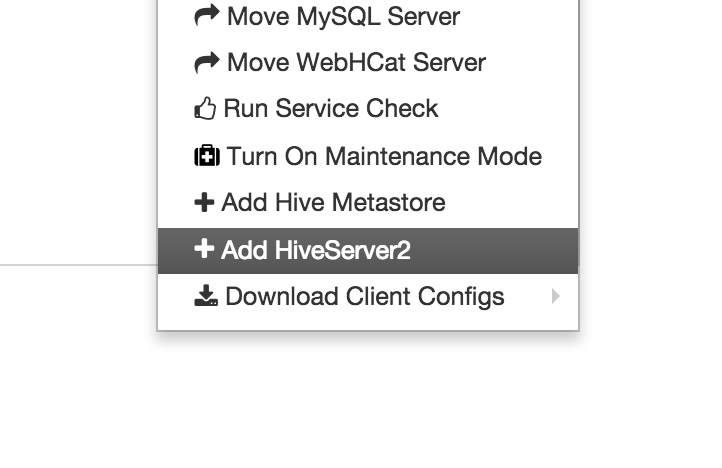Click the arrow icon beside Move MySQL Server
The width and height of the screenshot is (722, 468).
click(x=206, y=15)
